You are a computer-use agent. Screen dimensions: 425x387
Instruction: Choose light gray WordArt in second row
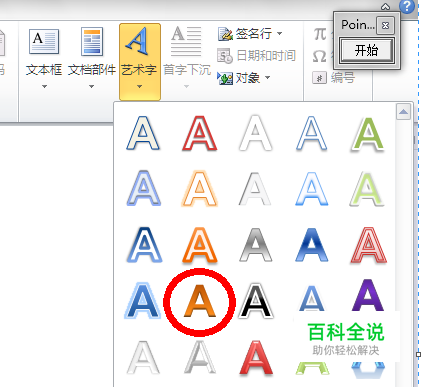[x=255, y=188]
